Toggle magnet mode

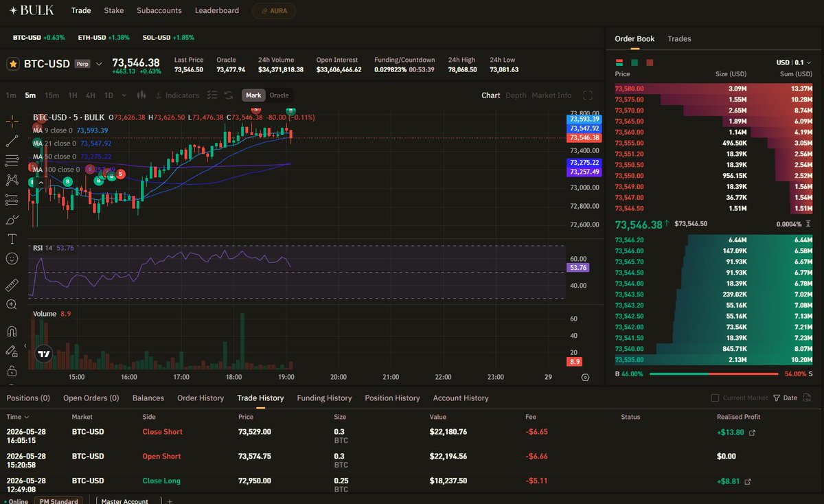[x=12, y=331]
